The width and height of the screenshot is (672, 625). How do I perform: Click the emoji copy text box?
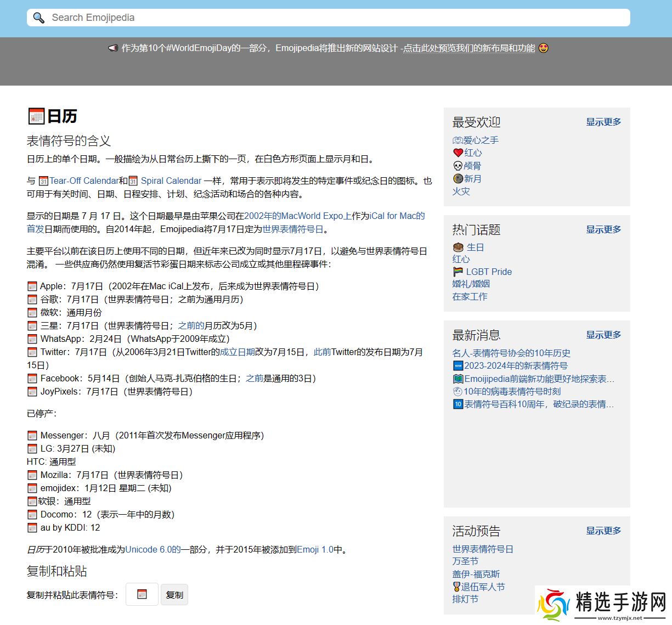point(142,594)
